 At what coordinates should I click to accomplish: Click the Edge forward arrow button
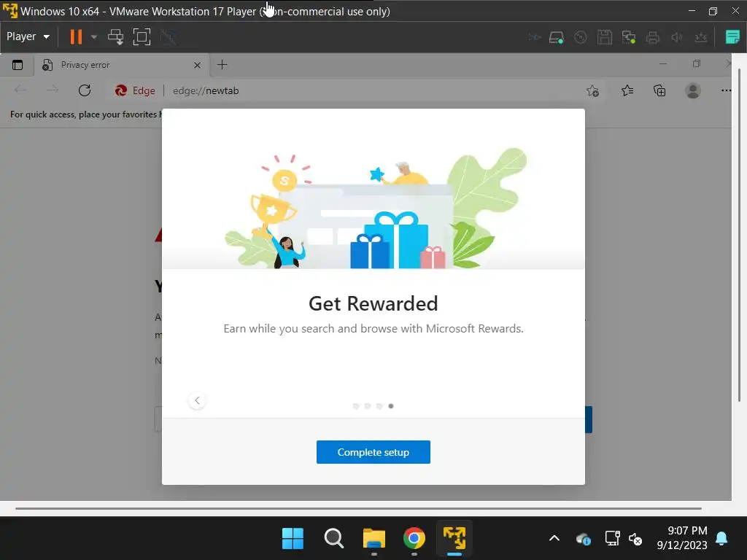[x=52, y=90]
